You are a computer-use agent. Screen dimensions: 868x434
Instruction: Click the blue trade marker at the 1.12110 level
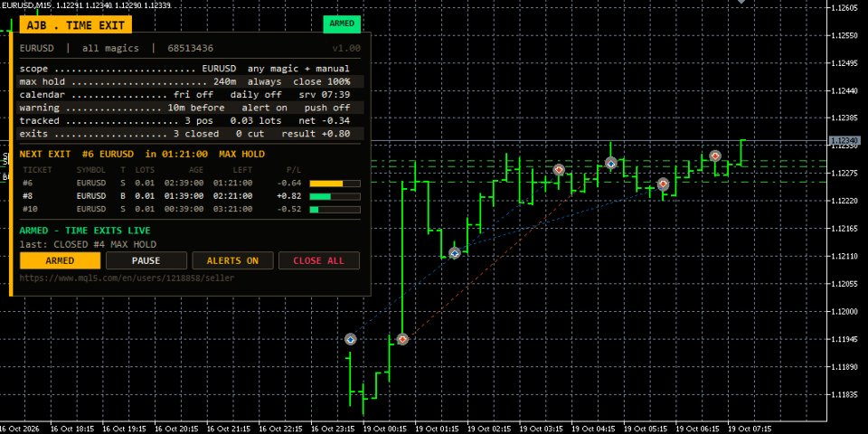[455, 253]
